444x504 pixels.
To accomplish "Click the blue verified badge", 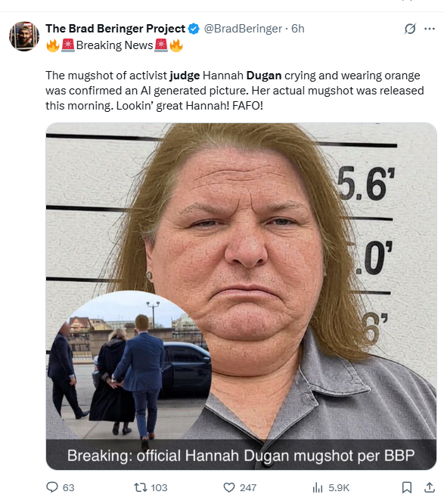I will [194, 29].
